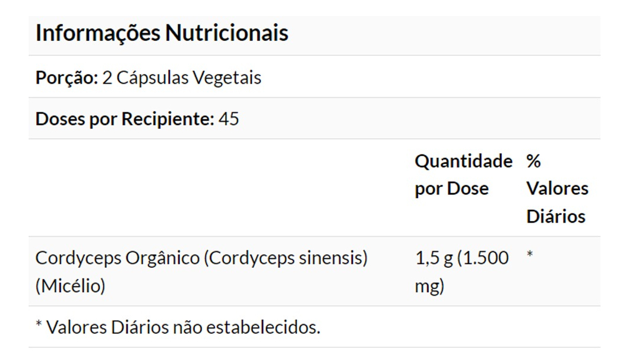The image size is (629, 364).
Task: Click the "Informações Nutricionais" heading
Action: (162, 33)
